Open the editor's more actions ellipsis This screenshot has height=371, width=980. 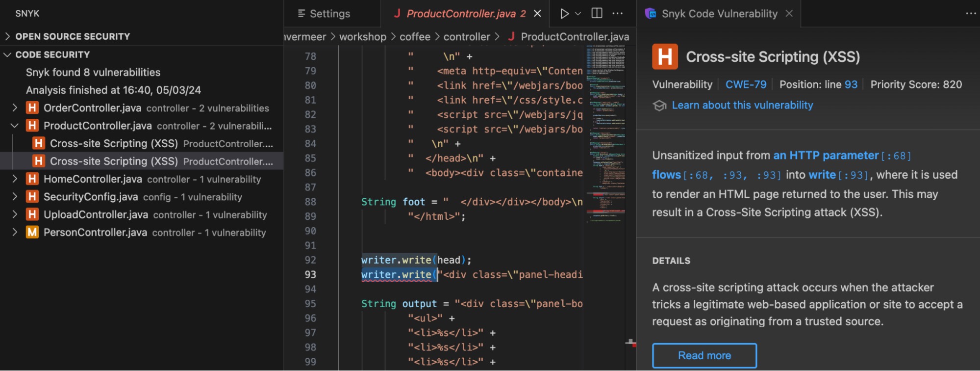618,13
